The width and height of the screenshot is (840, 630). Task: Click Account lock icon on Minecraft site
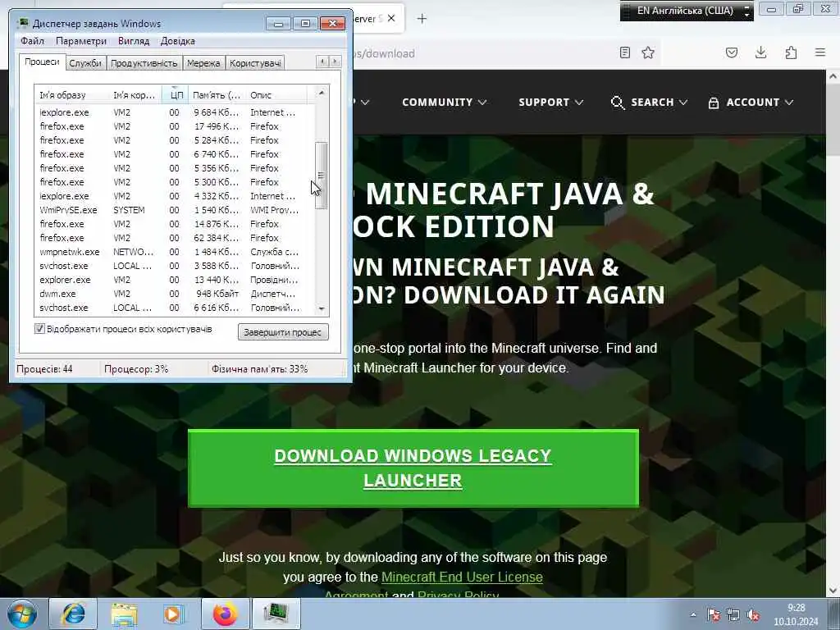[x=713, y=103]
